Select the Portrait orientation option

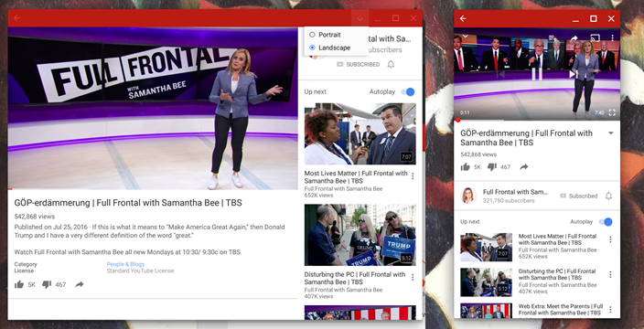coord(325,35)
